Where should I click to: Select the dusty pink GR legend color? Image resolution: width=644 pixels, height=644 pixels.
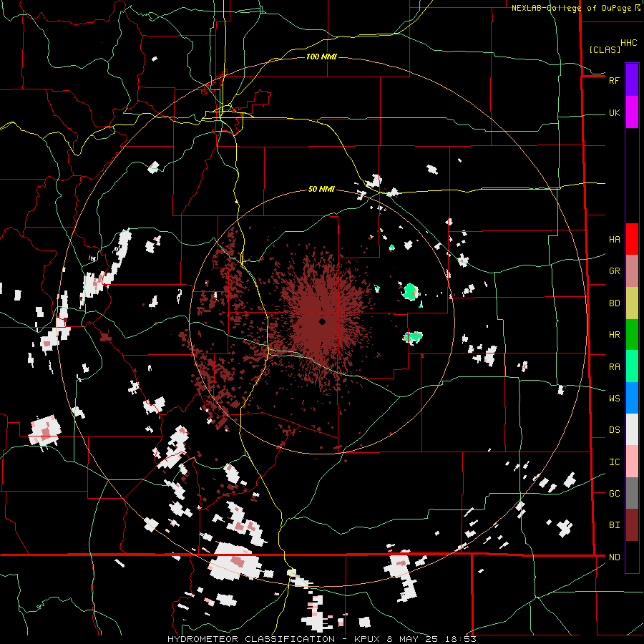(632, 270)
